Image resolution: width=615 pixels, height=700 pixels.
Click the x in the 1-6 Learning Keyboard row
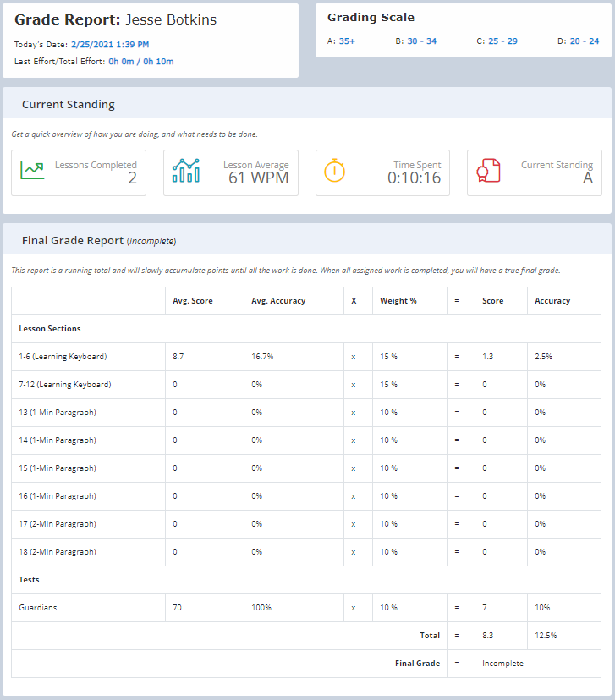click(353, 357)
